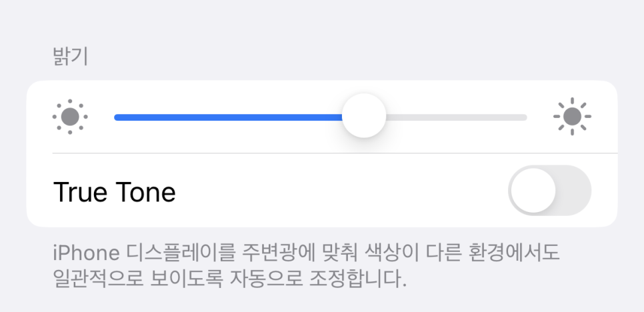The width and height of the screenshot is (644, 312).
Task: Tap the word iPhone in the footer note
Action: pos(87,253)
